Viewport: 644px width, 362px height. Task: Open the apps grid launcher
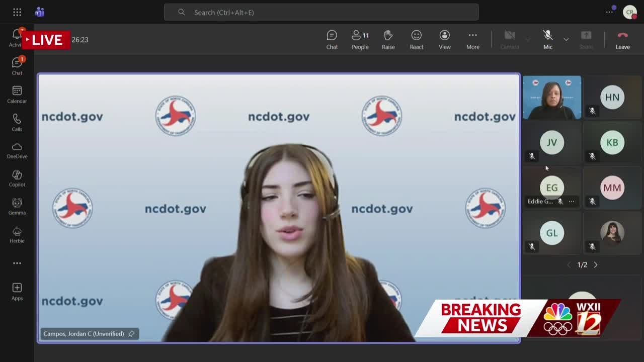coord(17,12)
